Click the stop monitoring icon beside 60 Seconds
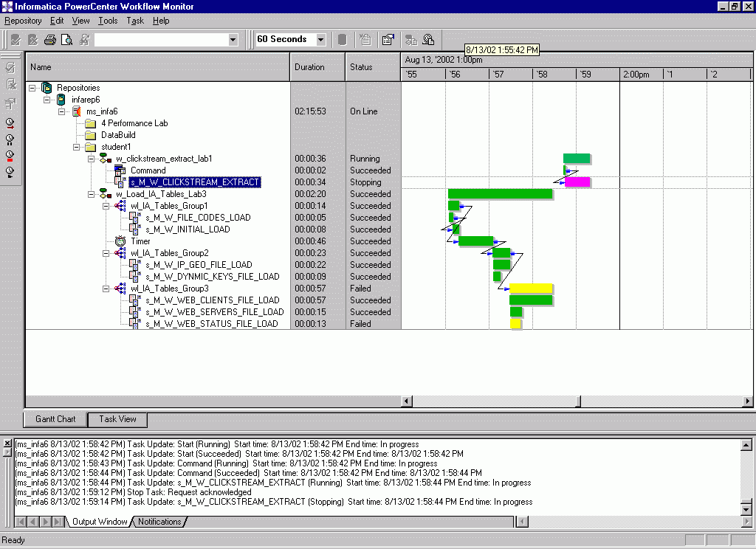 (342, 40)
